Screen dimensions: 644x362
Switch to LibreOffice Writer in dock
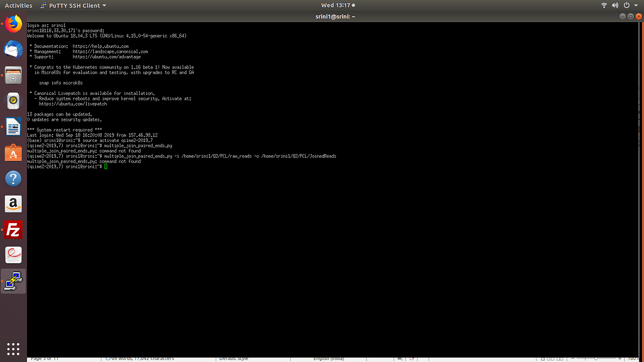click(x=13, y=127)
